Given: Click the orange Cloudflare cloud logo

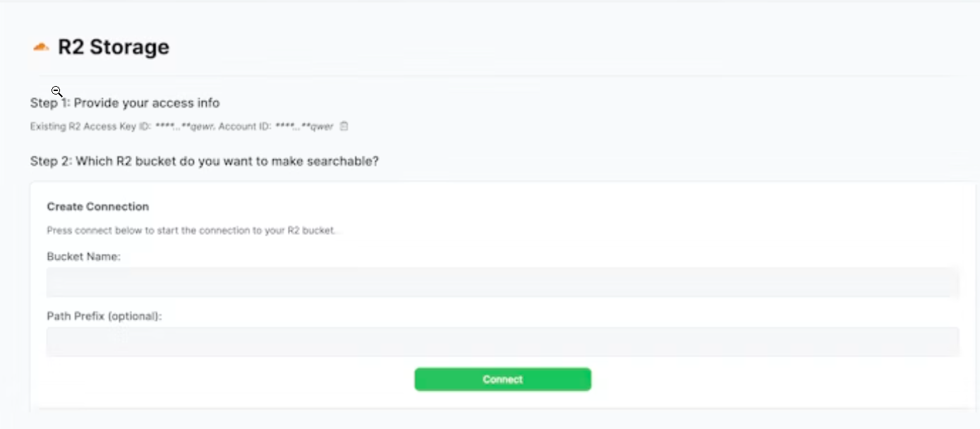Looking at the screenshot, I should 41,47.
